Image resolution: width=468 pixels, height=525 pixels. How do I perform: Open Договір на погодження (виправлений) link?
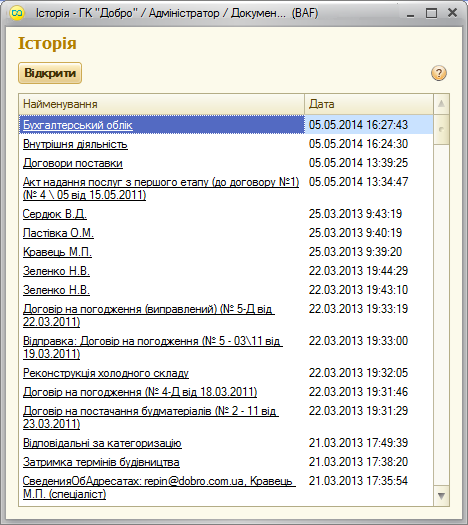tap(149, 315)
